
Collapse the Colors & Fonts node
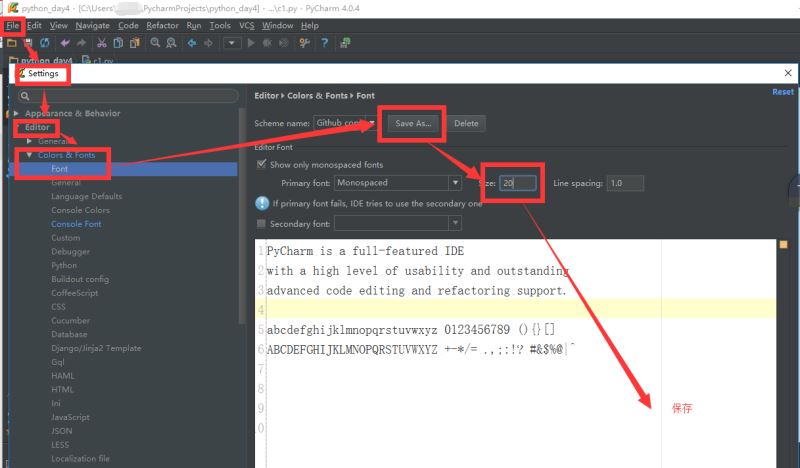30,155
